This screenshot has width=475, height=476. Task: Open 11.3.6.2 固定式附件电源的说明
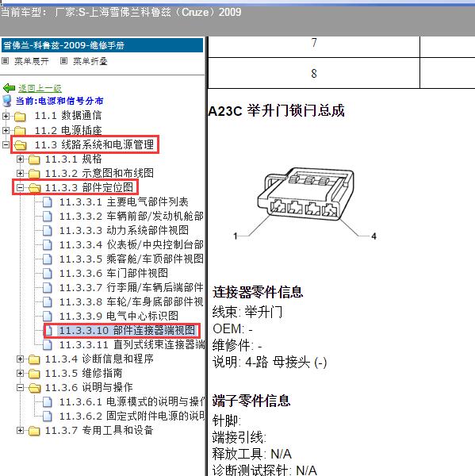pos(132,416)
